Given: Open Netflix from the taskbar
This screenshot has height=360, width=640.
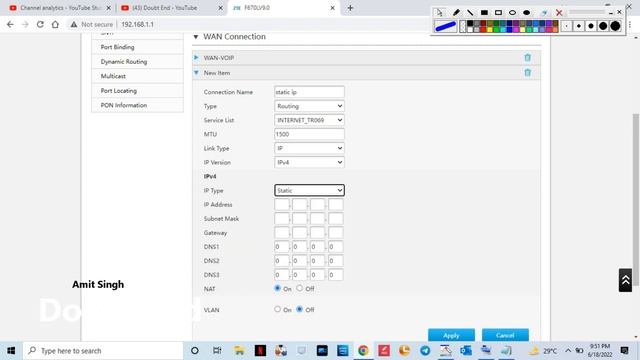Looking at the screenshot, I should 260,351.
